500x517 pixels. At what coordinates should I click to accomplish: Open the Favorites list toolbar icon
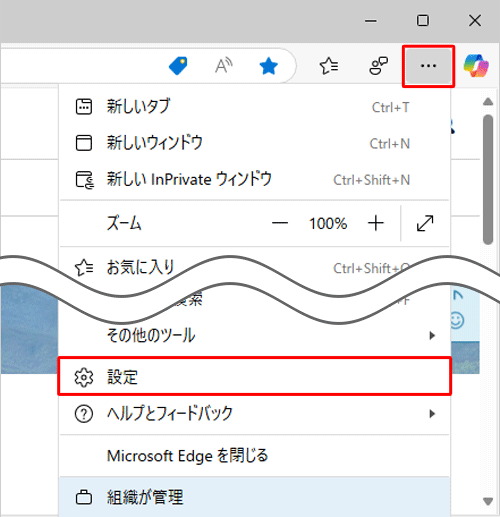pyautogui.click(x=329, y=66)
